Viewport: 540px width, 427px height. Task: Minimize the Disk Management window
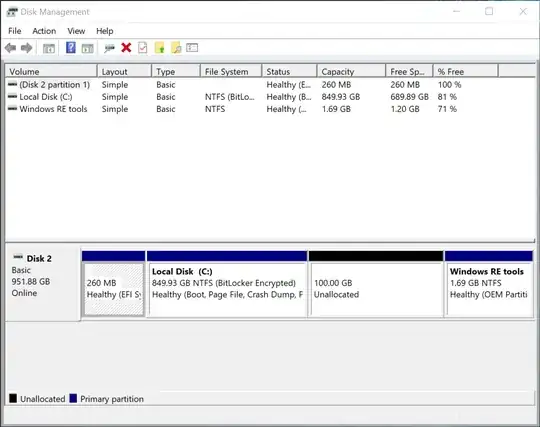457,11
